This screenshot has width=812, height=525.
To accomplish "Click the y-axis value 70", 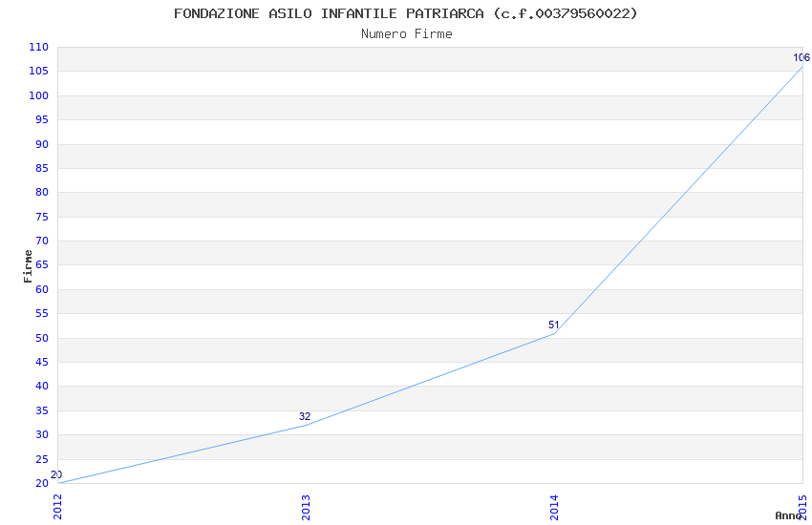I will pos(42,241).
